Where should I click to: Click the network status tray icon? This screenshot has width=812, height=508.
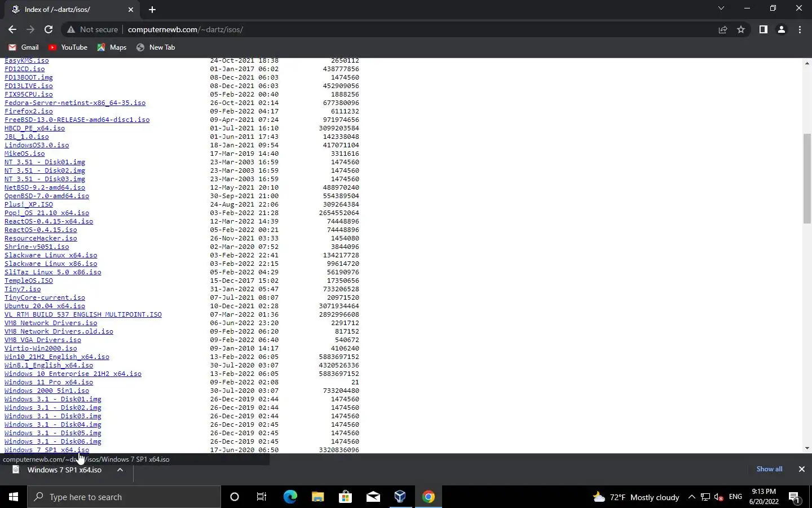point(705,497)
